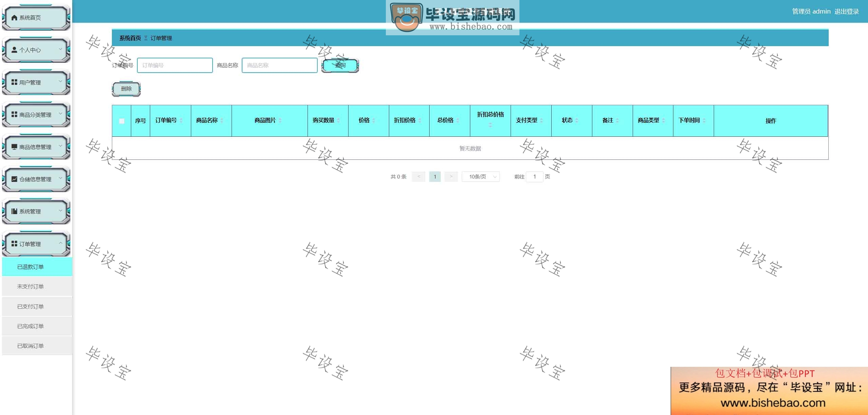Go to next page arrow
The image size is (868, 415).
click(451, 176)
